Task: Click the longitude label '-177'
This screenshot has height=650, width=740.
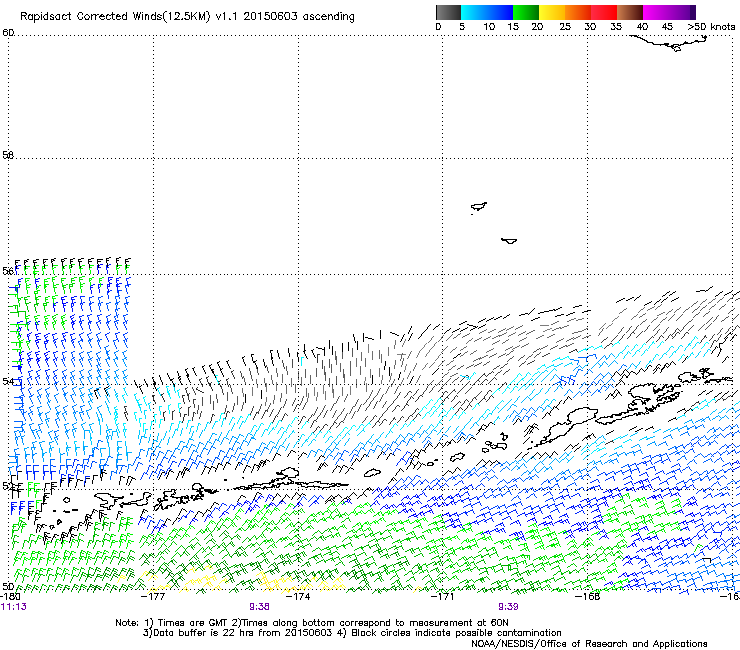Action: point(153,597)
